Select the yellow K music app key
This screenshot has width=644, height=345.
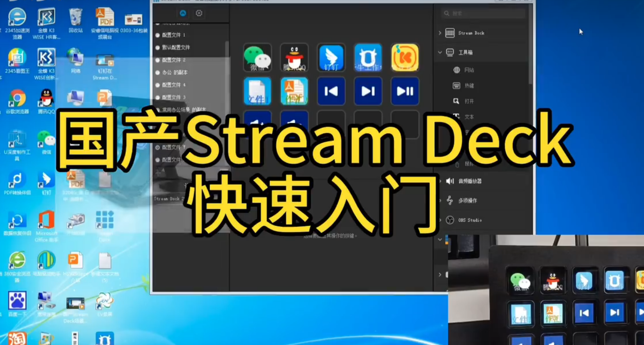coord(405,58)
